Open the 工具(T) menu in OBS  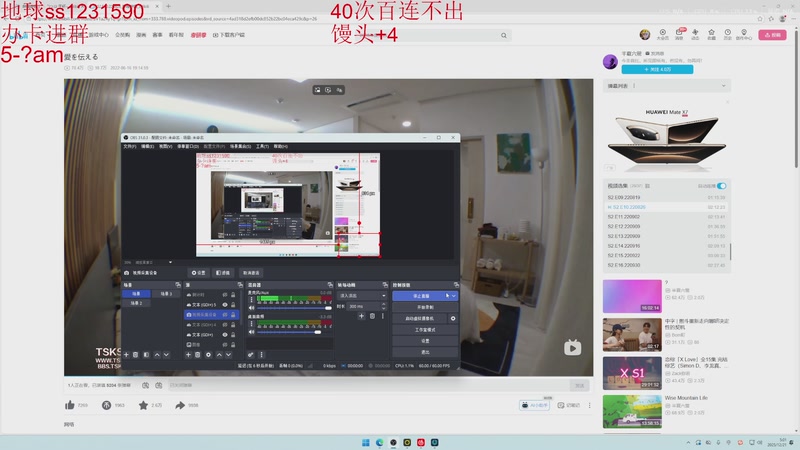[x=262, y=146]
